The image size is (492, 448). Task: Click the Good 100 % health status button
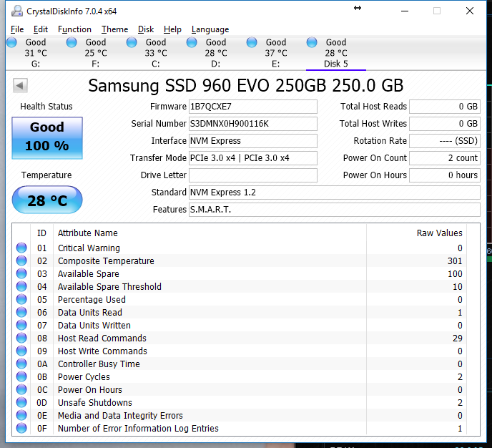(x=47, y=137)
